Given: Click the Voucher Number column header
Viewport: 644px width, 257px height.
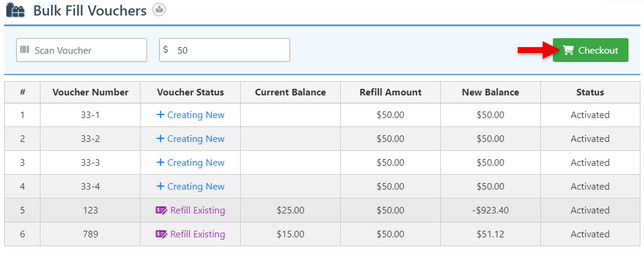Looking at the screenshot, I should tap(91, 92).
